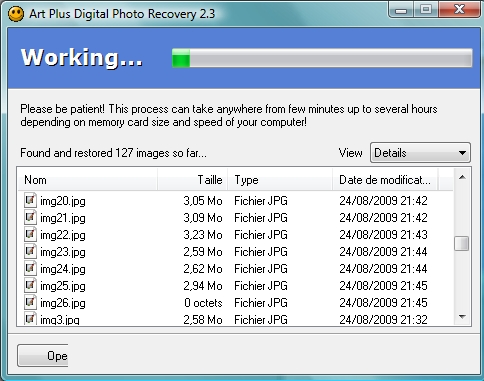Click the 2,58 Mo size cell
This screenshot has height=381, width=484.
[203, 319]
